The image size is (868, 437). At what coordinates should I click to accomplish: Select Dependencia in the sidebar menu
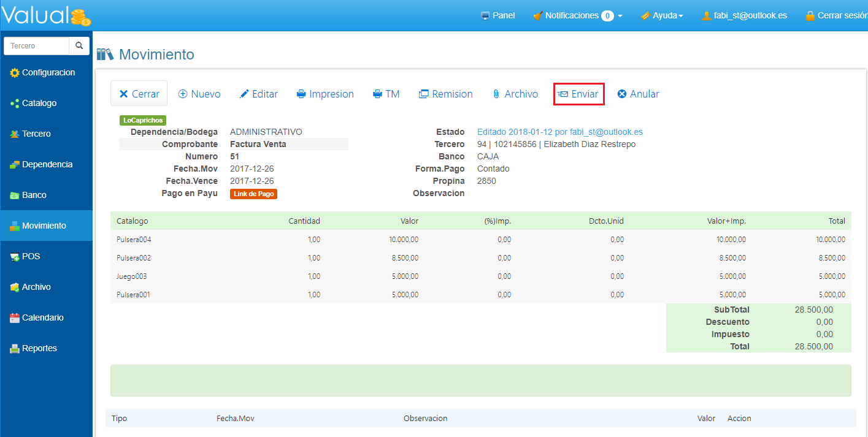tap(47, 164)
